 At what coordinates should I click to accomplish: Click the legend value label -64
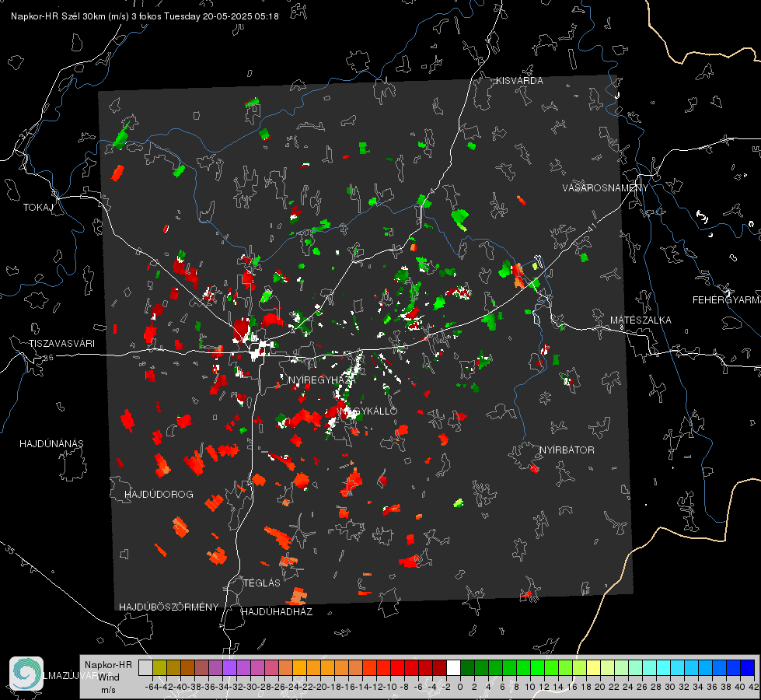152,687
